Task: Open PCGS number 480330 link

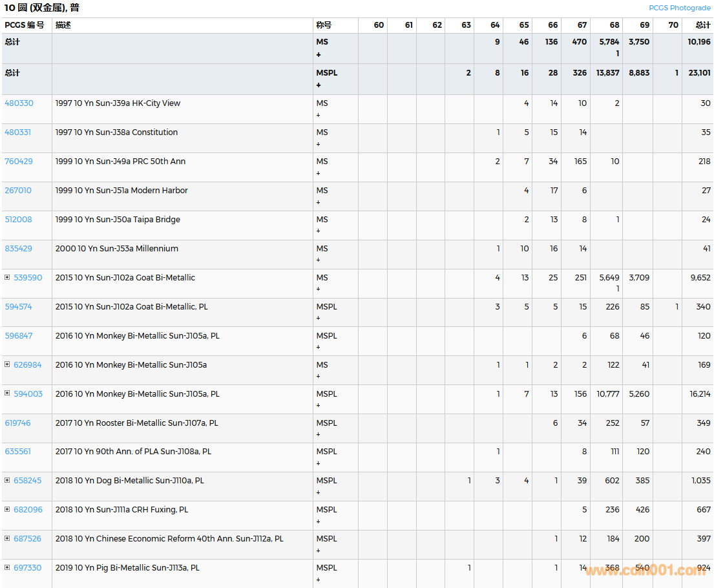Action: [19, 103]
